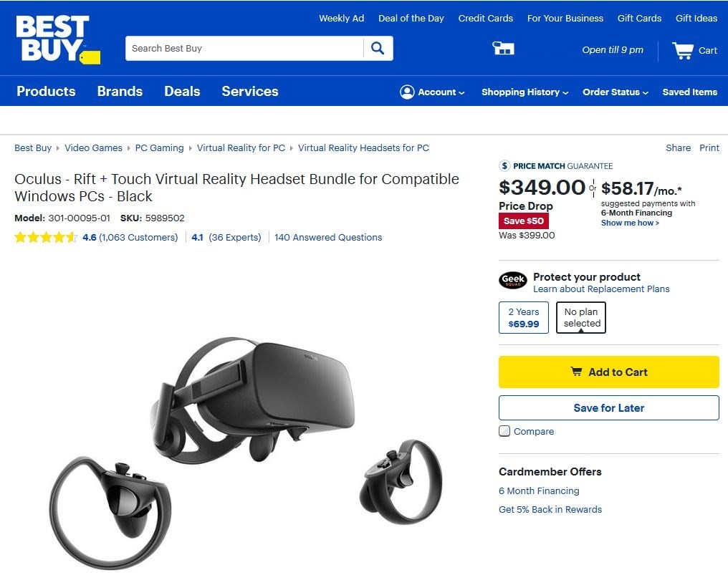Click the Save for Later button
728x575 pixels.
coord(608,408)
